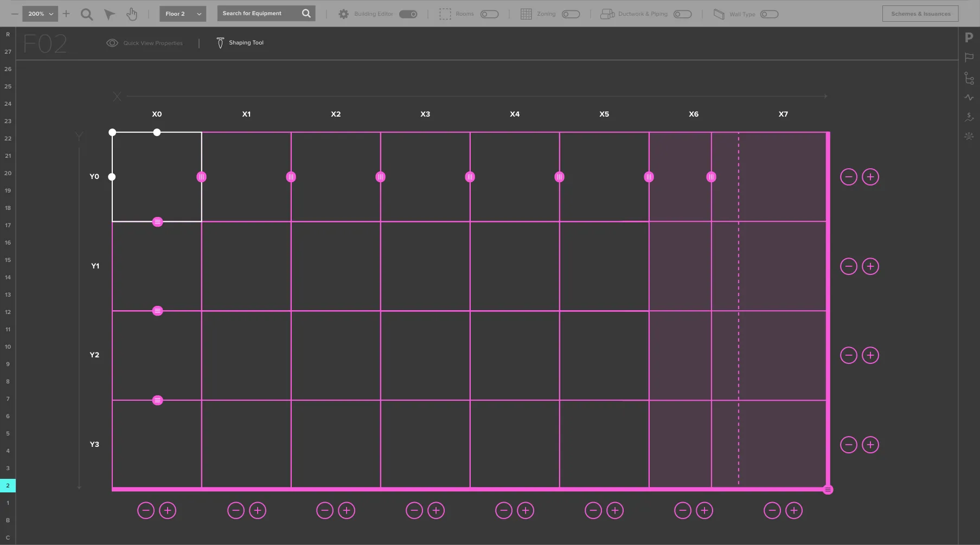This screenshot has height=545, width=980.
Task: Click the plus button below column X3
Action: [x=436, y=510]
